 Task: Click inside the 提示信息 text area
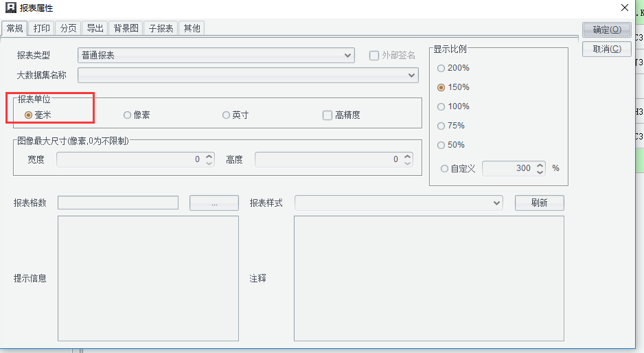point(148,279)
